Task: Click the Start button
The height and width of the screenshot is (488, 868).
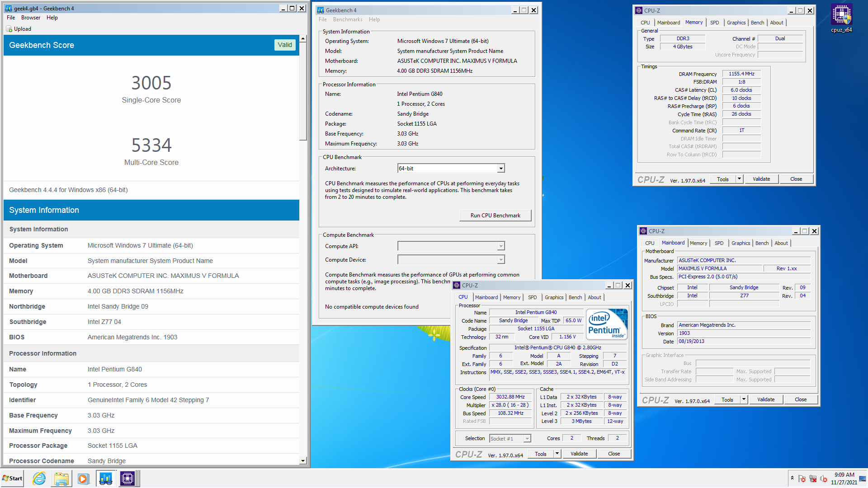Action: [x=12, y=479]
